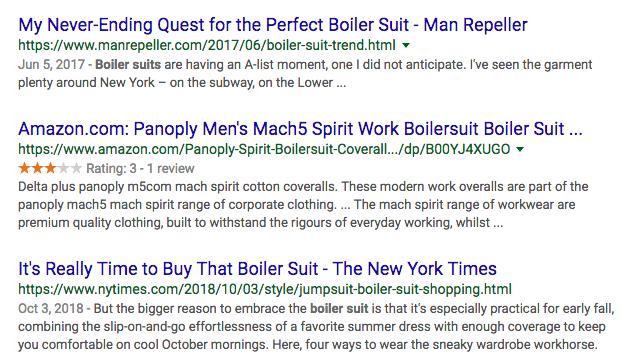Click the amazon.com Panoply green URL
The image size is (627, 364).
click(264, 149)
